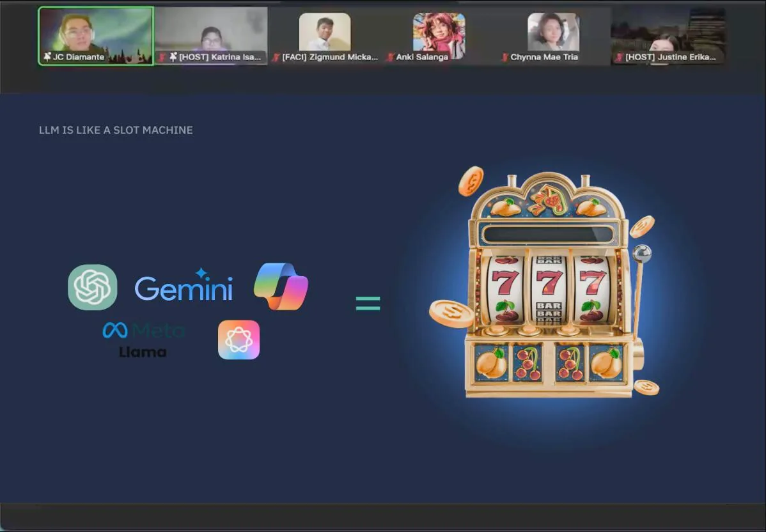Select Chynna Mae Tria's video thumbnail
Image resolution: width=766 pixels, height=532 pixels.
[554, 36]
